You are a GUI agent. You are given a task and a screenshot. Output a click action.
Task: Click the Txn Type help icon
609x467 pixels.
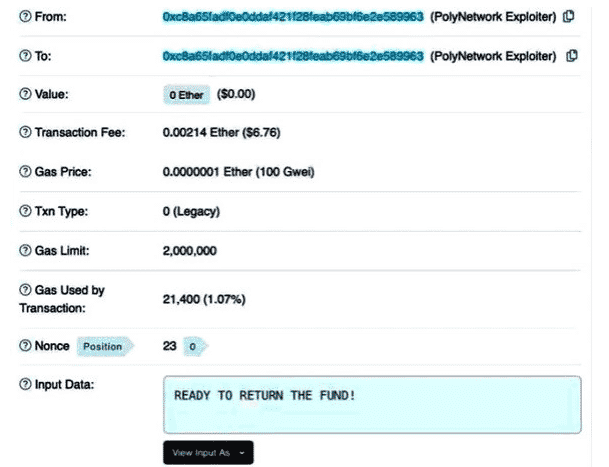(x=25, y=211)
